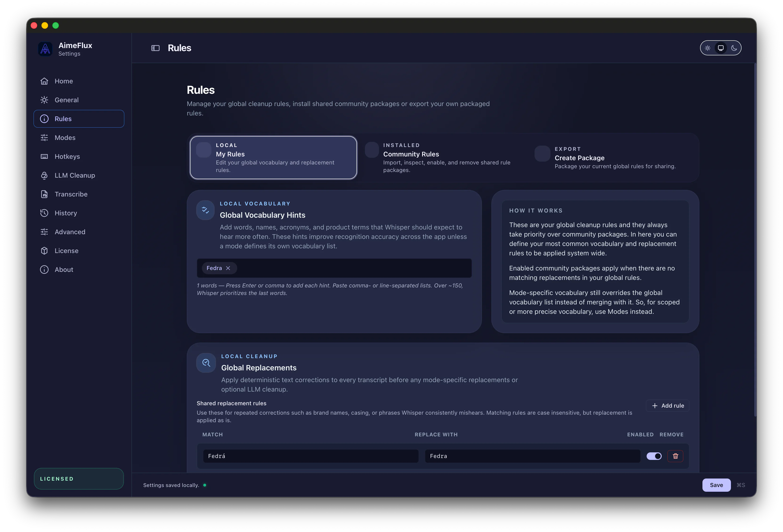Viewport: 783px width, 532px height.
Task: Click the green saved status dot
Action: tap(204, 485)
